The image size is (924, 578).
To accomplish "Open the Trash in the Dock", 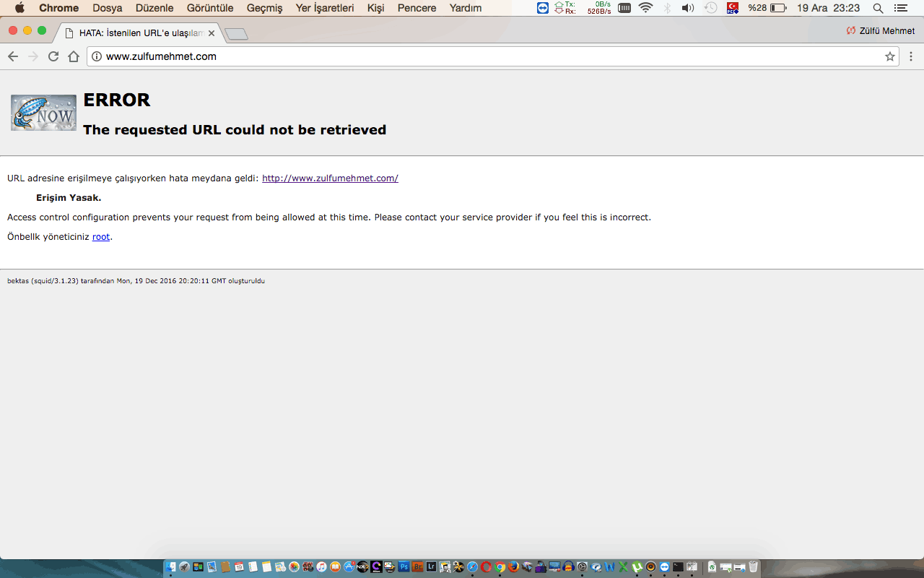I will pyautogui.click(x=753, y=567).
